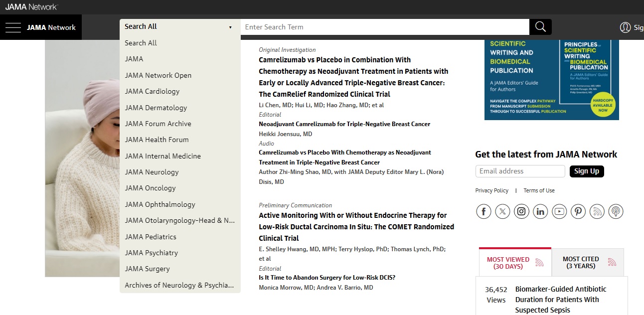Screen dimensions: 644x315
Task: Click authors 'Monica Morrow, MD; Andrea V. Barrio, MD'
Action: (x=316, y=288)
